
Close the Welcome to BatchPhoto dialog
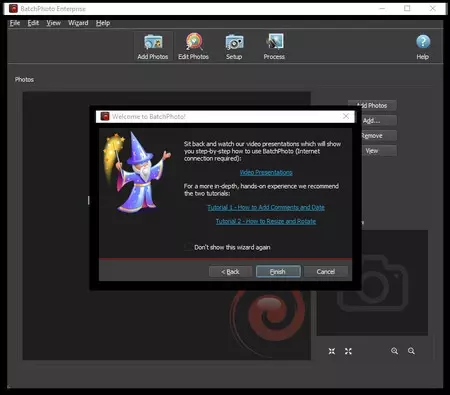pyautogui.click(x=346, y=116)
